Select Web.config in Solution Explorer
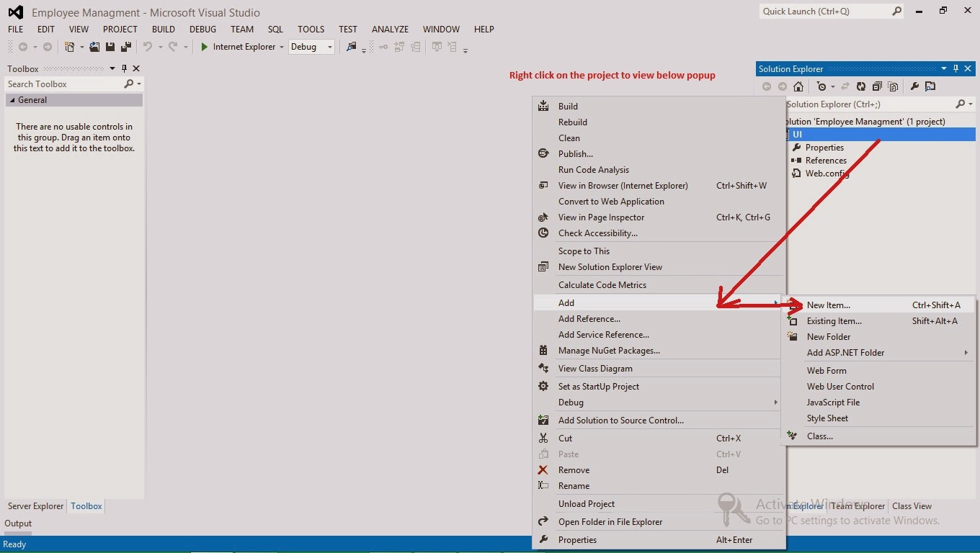The image size is (980, 553). [x=827, y=174]
